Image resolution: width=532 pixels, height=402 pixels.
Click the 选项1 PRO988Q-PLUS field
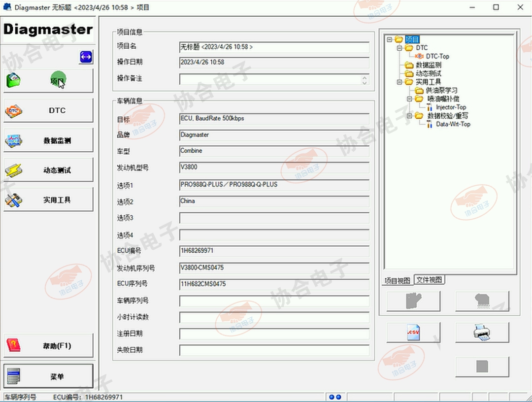274,185
